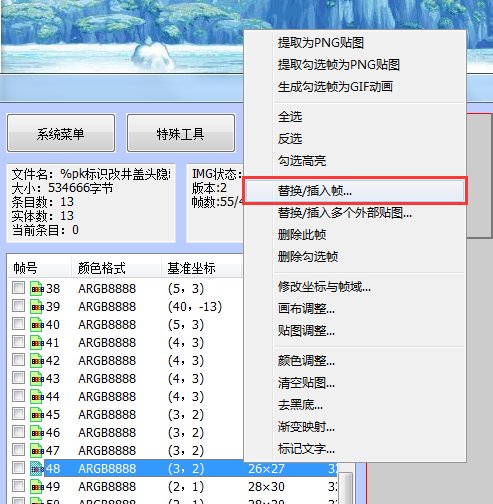Tick the checkbox for frame 40
Viewport: 493px width, 504px height.
pyautogui.click(x=18, y=324)
